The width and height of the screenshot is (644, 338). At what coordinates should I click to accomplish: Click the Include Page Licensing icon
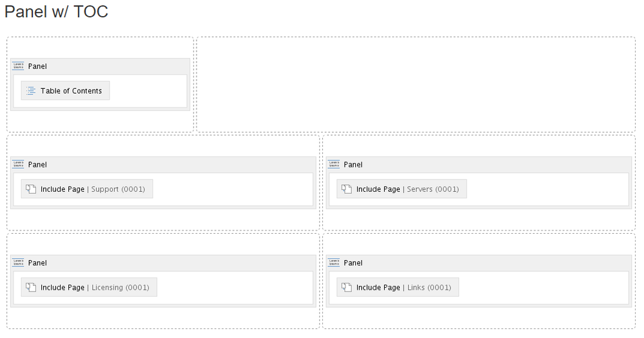[x=31, y=288]
